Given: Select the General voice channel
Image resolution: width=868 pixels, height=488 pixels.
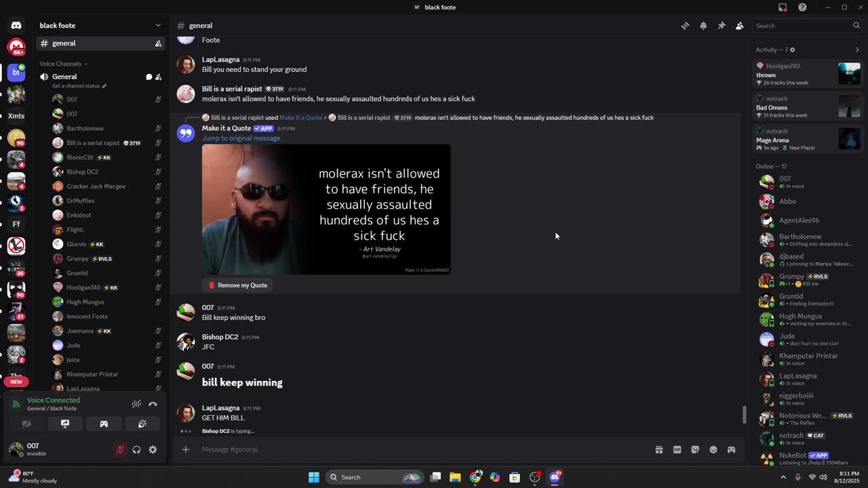Looking at the screenshot, I should point(64,77).
